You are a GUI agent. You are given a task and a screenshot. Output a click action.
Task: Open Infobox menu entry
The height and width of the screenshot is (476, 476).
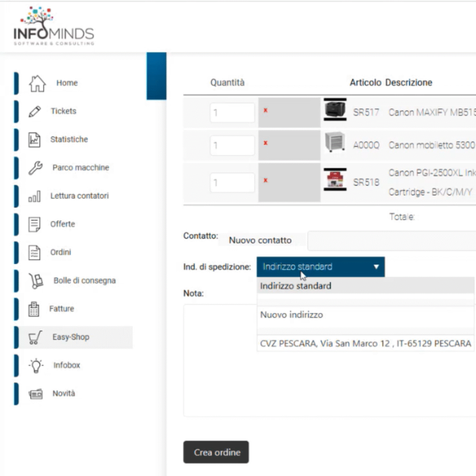[67, 365]
